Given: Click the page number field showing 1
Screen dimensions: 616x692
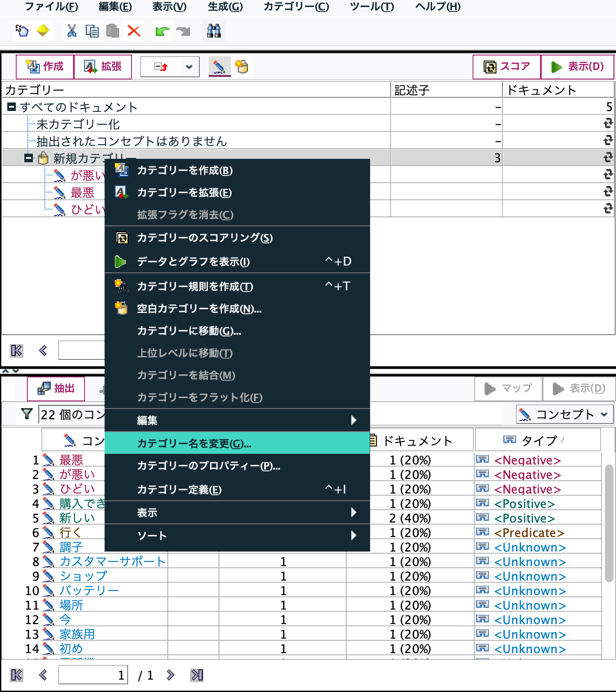Looking at the screenshot, I should (x=93, y=675).
